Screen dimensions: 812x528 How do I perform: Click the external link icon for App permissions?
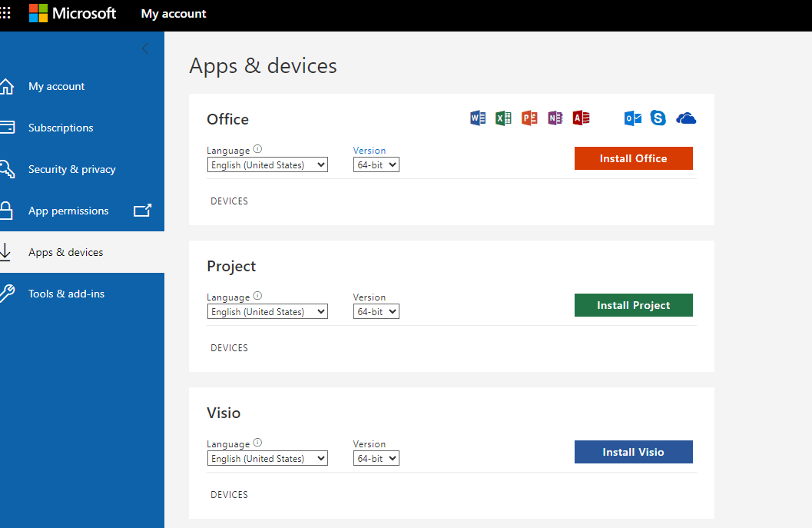click(x=142, y=210)
